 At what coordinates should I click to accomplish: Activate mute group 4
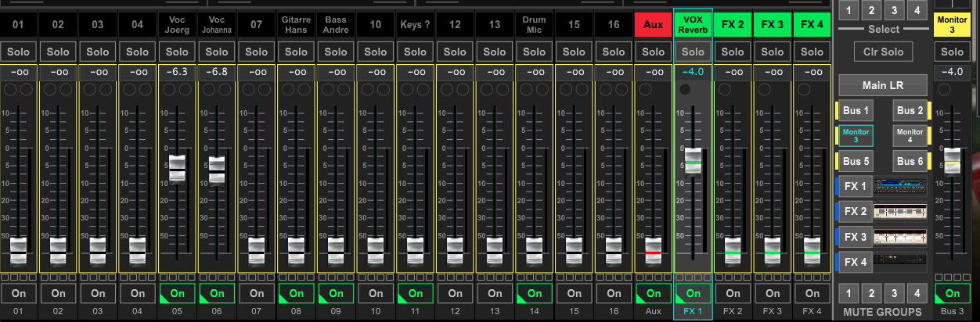pyautogui.click(x=918, y=294)
